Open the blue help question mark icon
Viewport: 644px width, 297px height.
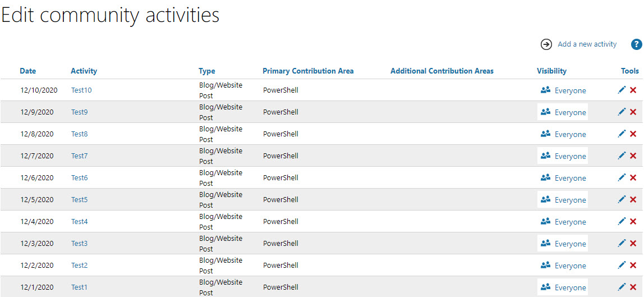(636, 44)
